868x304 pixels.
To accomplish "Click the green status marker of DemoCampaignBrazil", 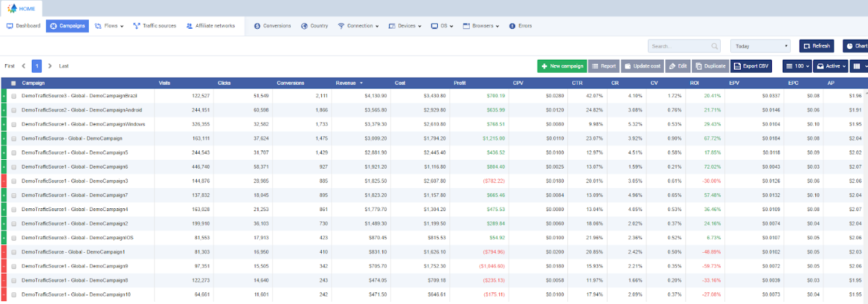I will click(3, 96).
